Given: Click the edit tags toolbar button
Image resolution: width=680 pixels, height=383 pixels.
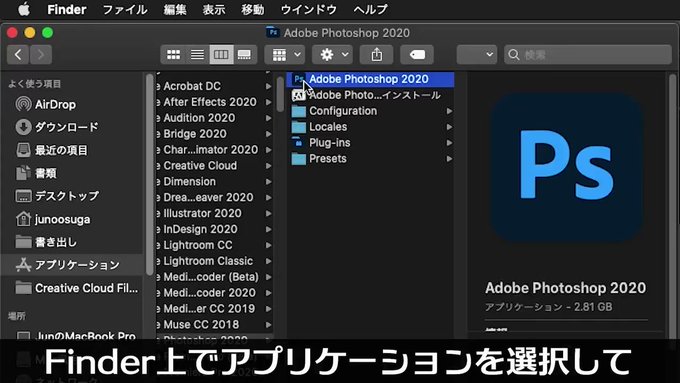Looking at the screenshot, I should click(x=417, y=55).
